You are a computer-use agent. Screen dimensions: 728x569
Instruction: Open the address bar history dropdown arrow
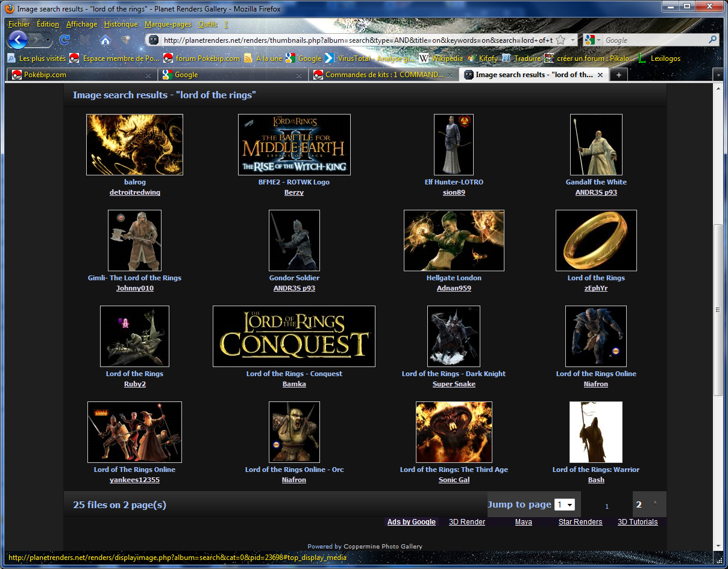point(573,40)
